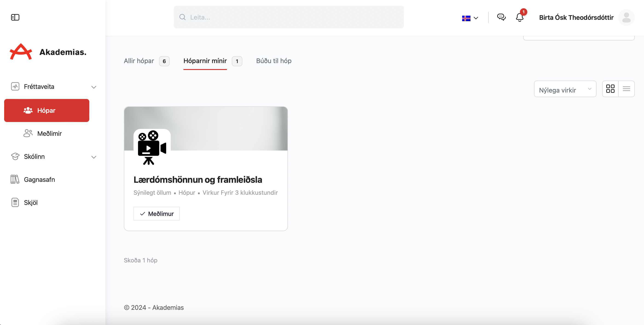The image size is (644, 325).
Task: Go to Meðlimir members page
Action: pyautogui.click(x=49, y=133)
